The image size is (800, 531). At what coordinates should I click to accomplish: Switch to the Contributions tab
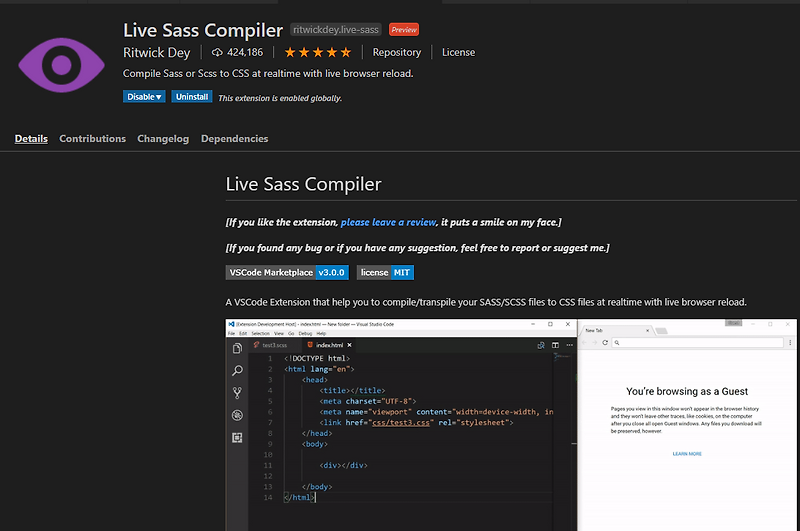(92, 139)
